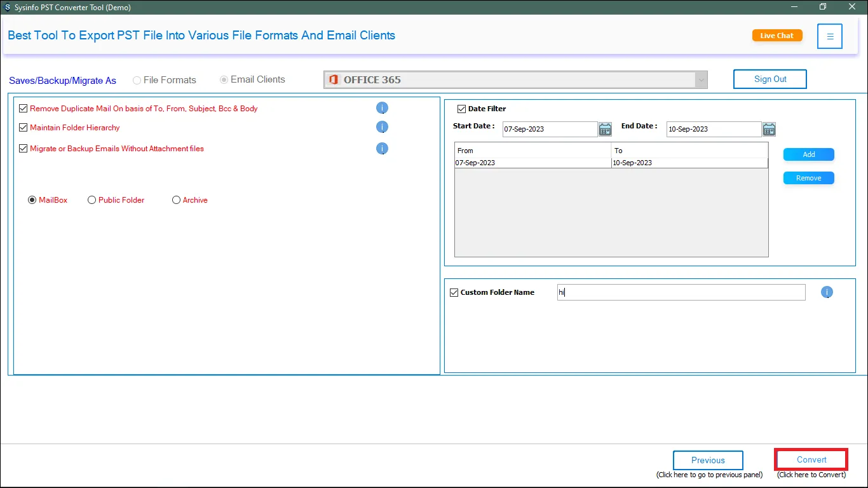The height and width of the screenshot is (488, 868).
Task: Choose the Archive radio option
Action: click(177, 200)
